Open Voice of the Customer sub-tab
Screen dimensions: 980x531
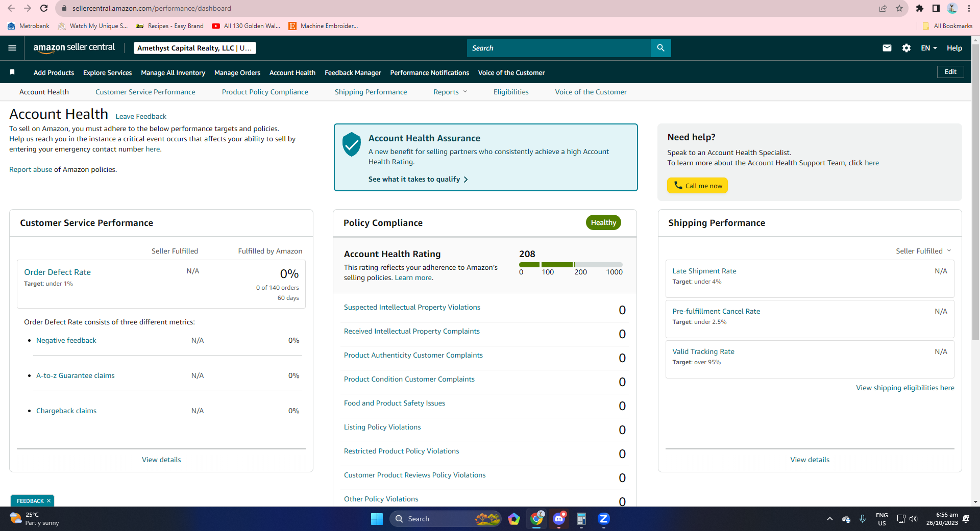pos(591,92)
